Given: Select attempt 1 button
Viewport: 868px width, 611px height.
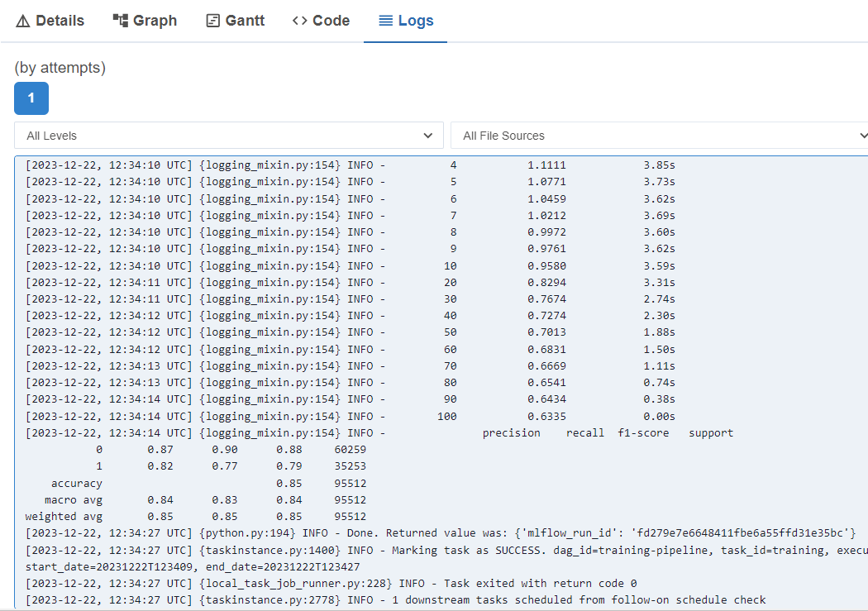Looking at the screenshot, I should [31, 98].
